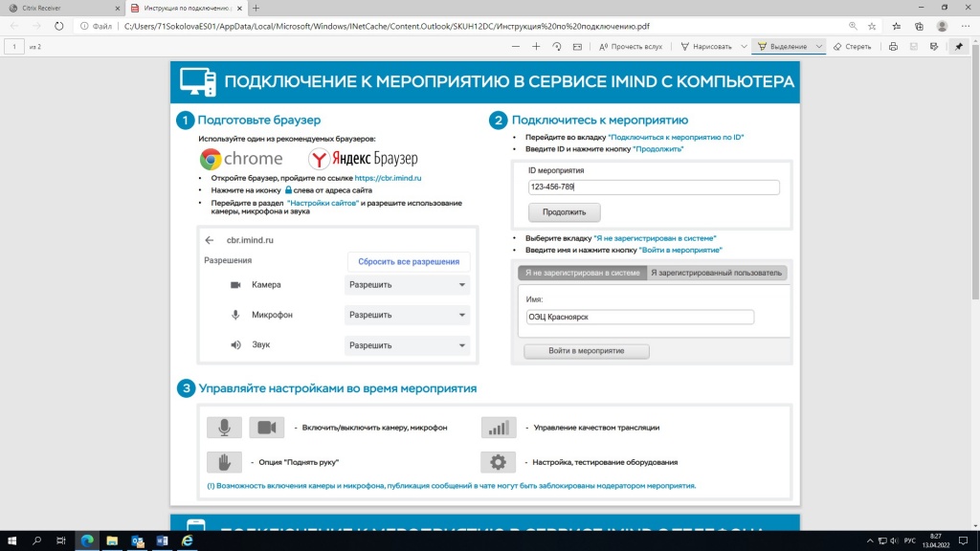
Task: Rotate the PDF page with the rotate icon
Action: (557, 46)
